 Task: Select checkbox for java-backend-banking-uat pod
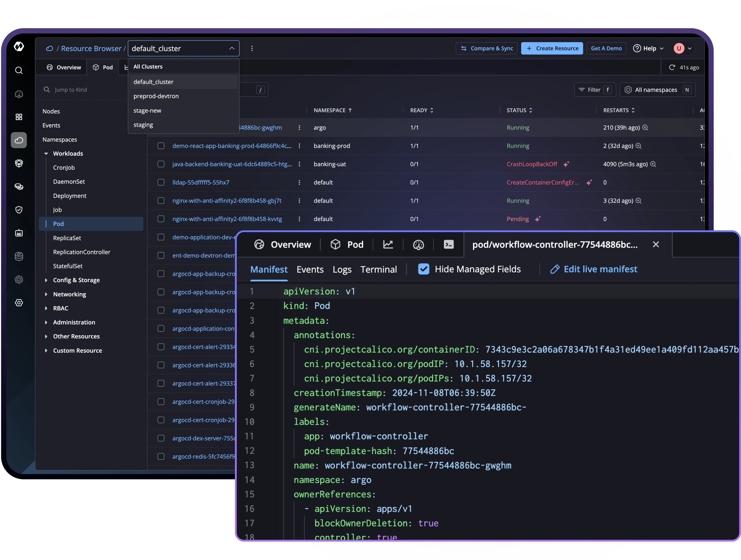(x=161, y=164)
